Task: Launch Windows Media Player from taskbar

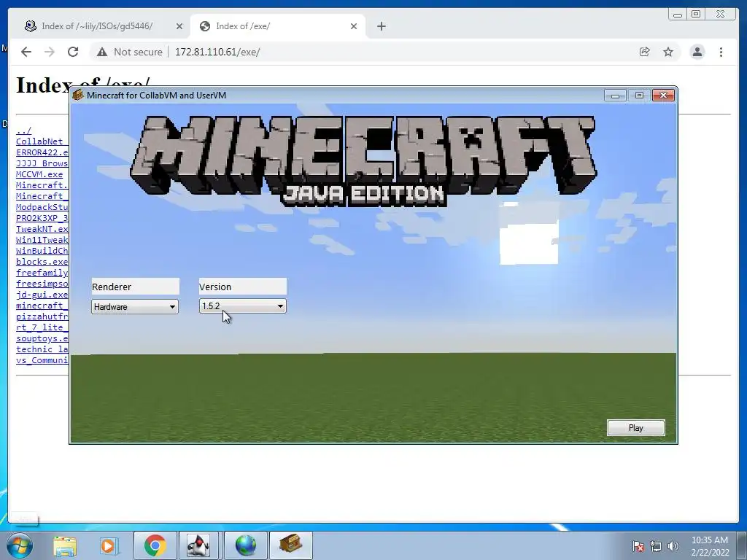Action: (x=108, y=545)
